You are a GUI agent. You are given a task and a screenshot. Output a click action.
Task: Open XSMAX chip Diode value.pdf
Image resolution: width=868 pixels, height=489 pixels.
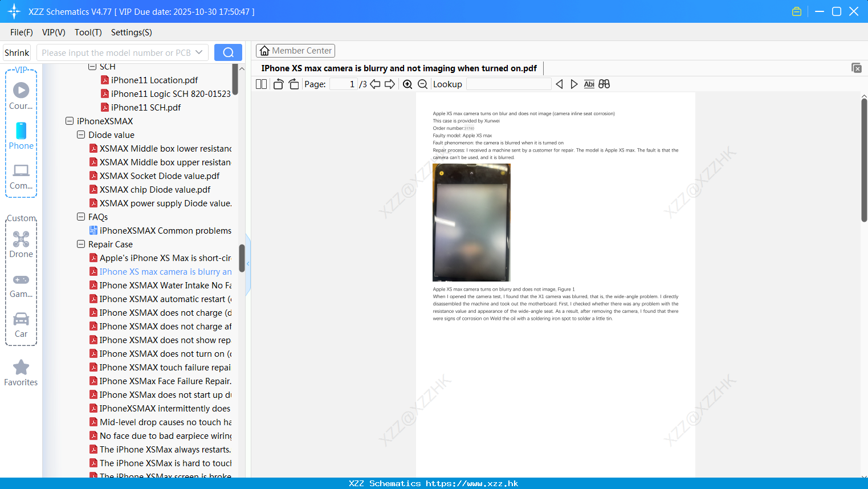(150, 189)
